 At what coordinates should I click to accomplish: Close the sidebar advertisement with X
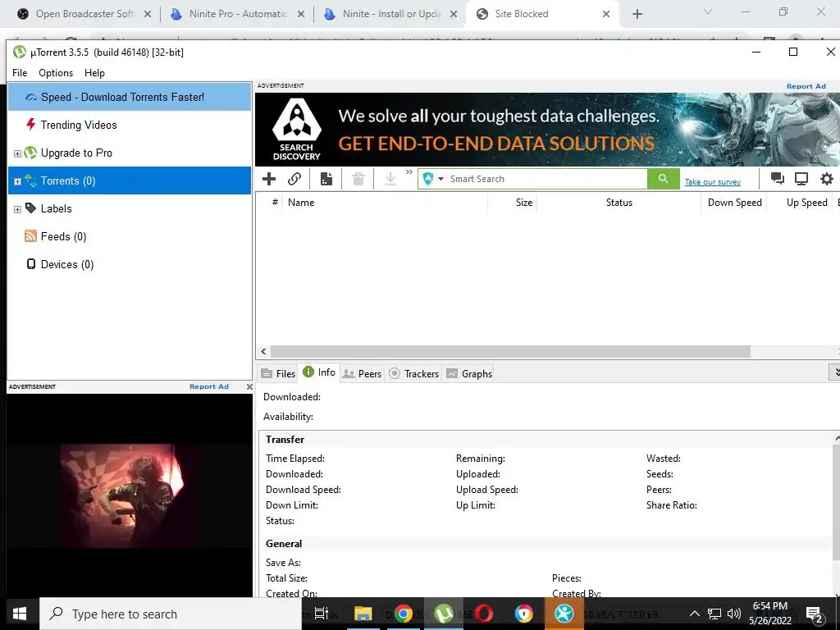point(249,386)
